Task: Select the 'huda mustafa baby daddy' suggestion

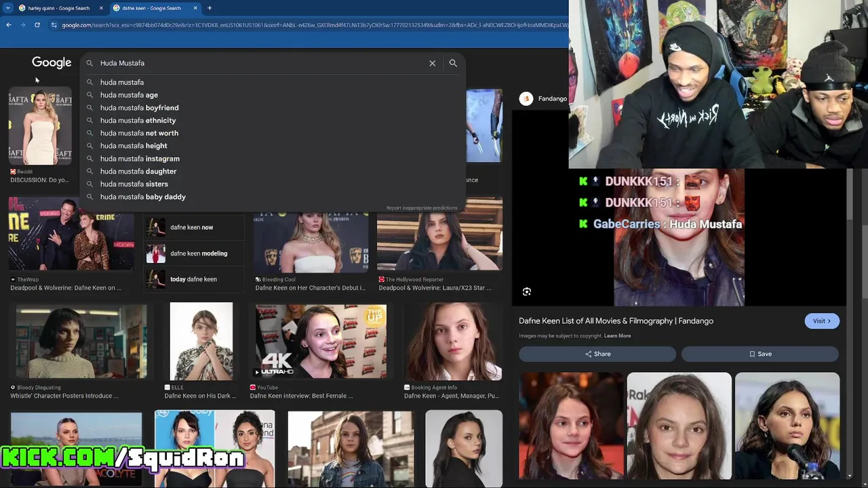Action: [273, 197]
